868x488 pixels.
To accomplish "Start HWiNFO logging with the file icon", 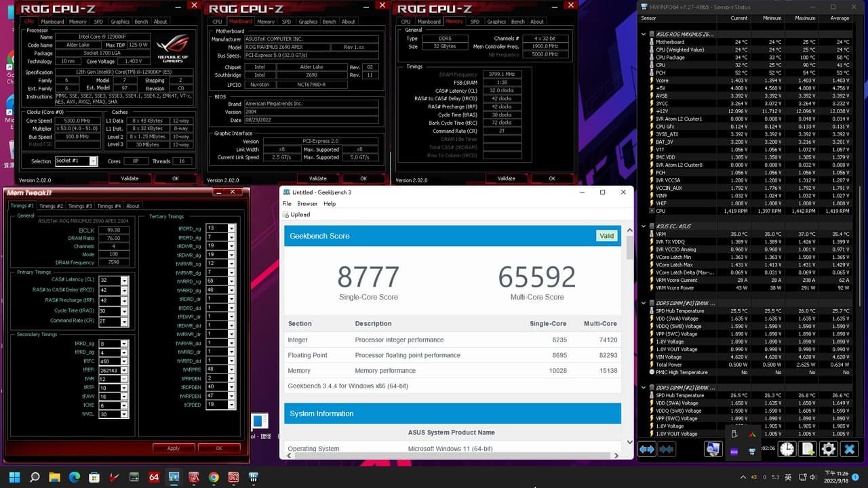I will (x=808, y=449).
